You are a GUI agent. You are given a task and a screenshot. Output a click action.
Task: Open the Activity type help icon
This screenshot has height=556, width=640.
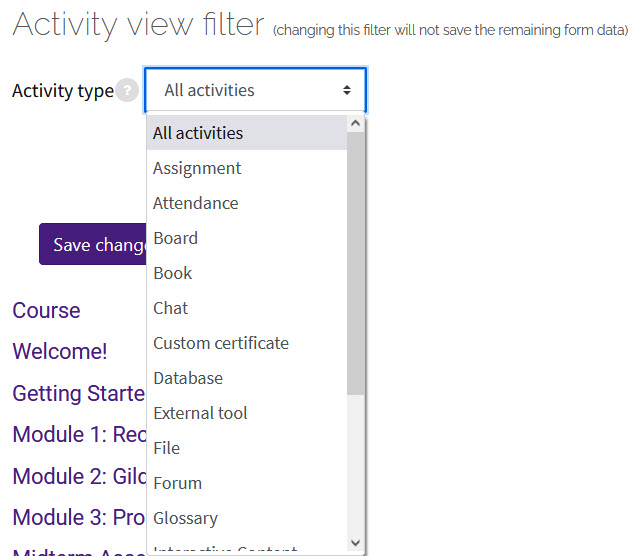(127, 90)
